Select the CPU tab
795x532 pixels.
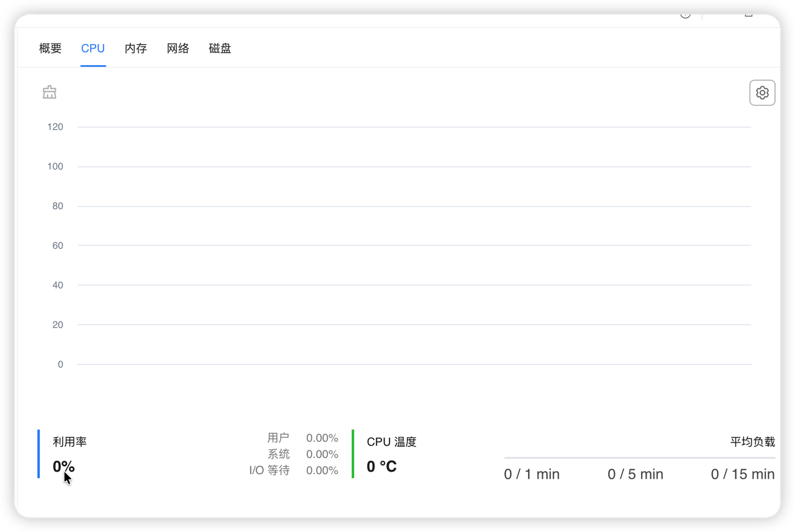tap(93, 48)
